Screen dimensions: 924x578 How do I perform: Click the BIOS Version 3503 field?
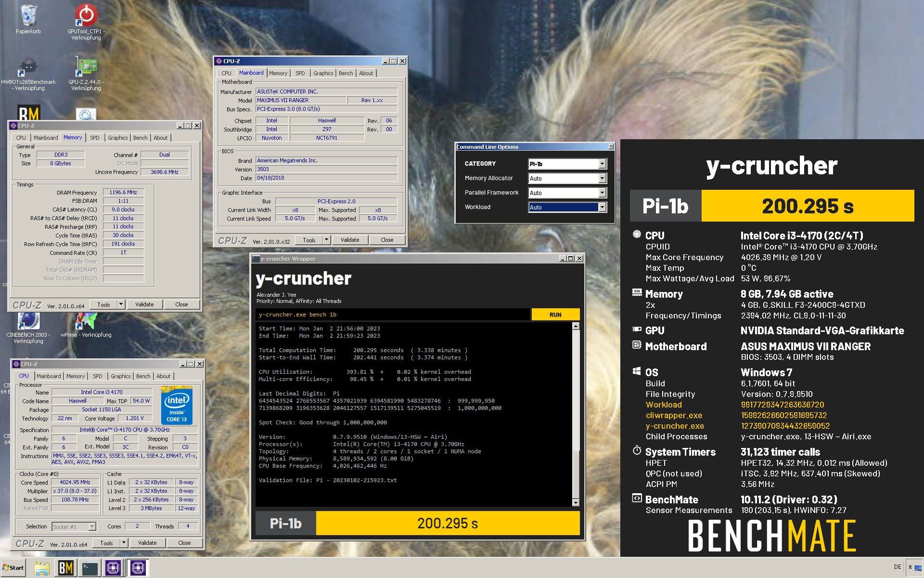[327, 169]
